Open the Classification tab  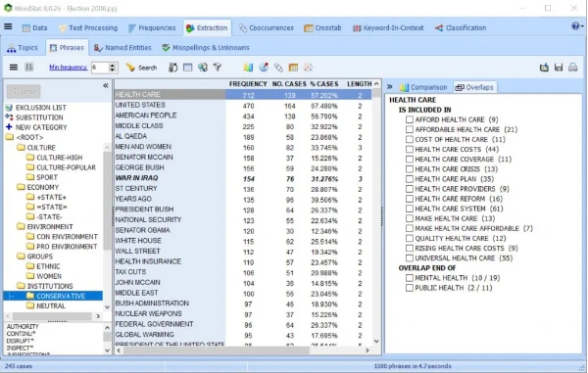point(461,28)
